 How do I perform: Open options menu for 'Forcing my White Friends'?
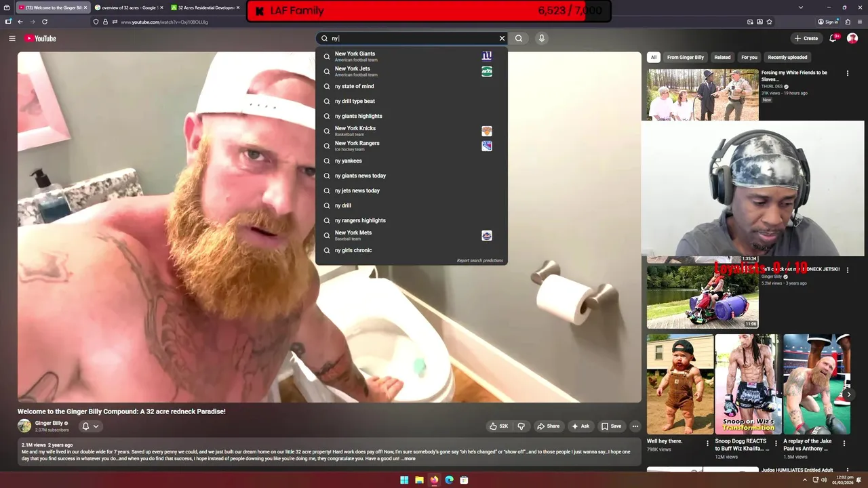tap(847, 73)
